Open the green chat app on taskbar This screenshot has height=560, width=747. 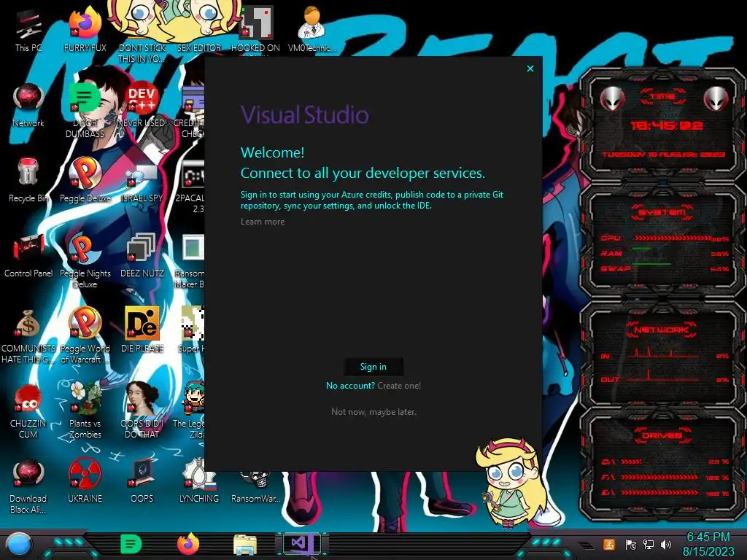coord(131,544)
